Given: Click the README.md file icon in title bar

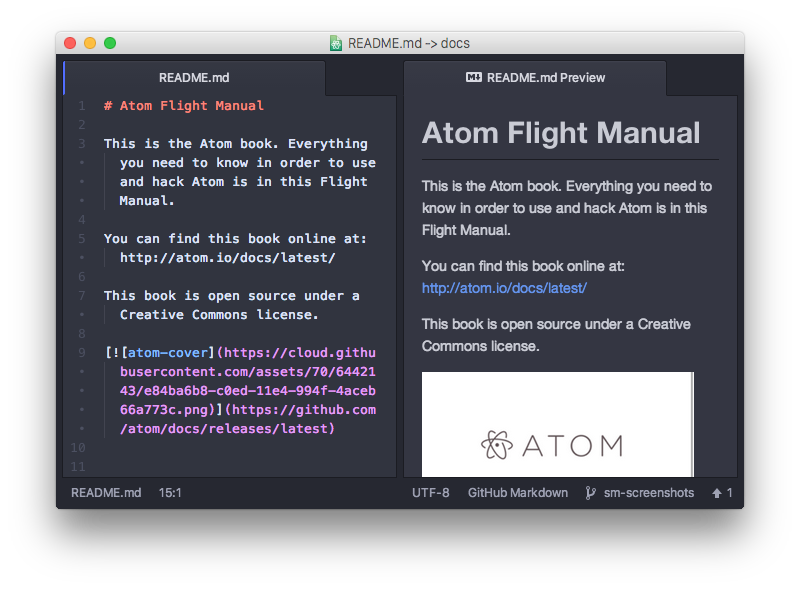Looking at the screenshot, I should 336,43.
